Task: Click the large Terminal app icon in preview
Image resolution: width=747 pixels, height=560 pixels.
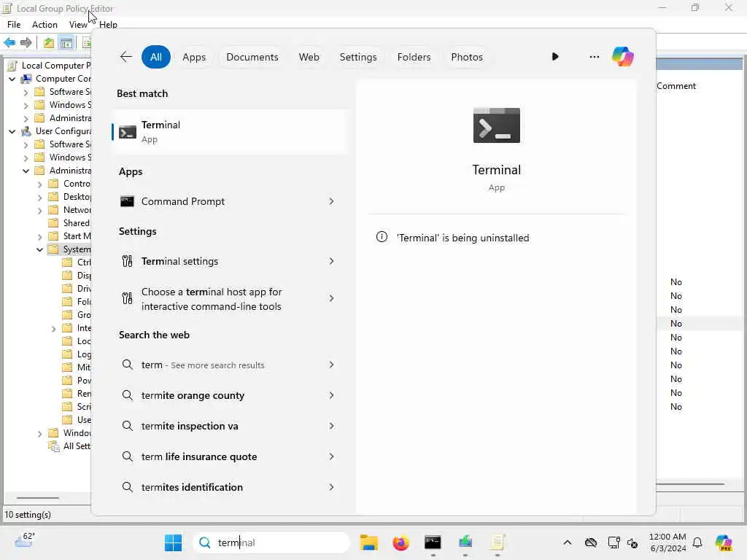Action: coord(496,125)
